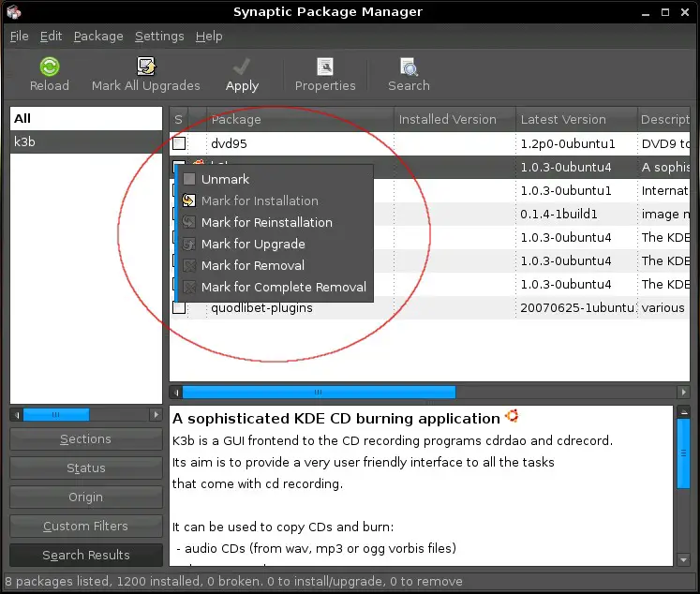Image resolution: width=700 pixels, height=594 pixels.
Task: Click the description heading text
Action: 336,419
